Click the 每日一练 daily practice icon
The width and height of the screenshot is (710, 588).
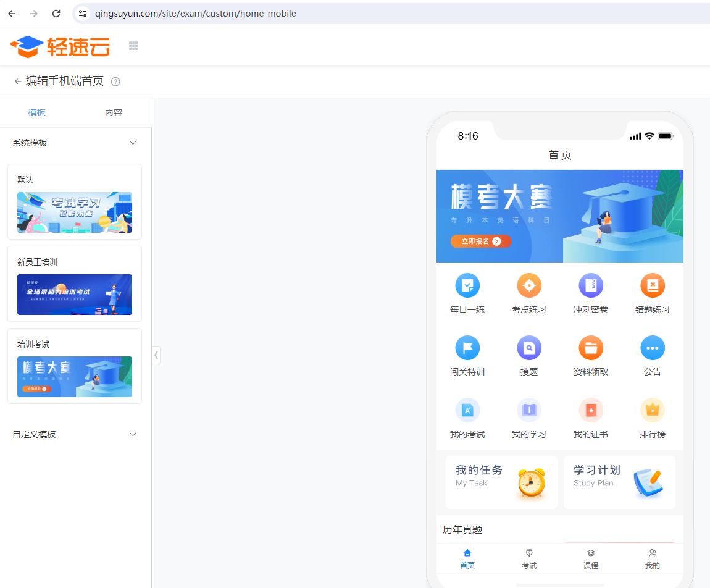[467, 285]
